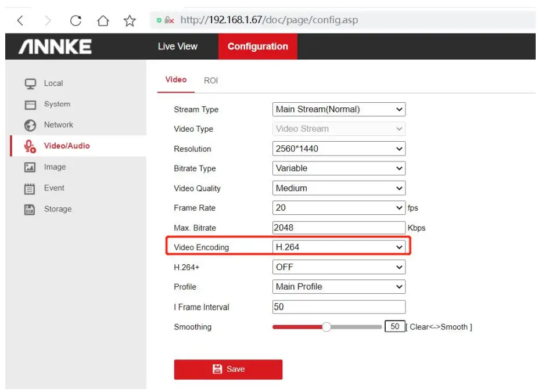Click the browser address bar URL

(x=269, y=20)
